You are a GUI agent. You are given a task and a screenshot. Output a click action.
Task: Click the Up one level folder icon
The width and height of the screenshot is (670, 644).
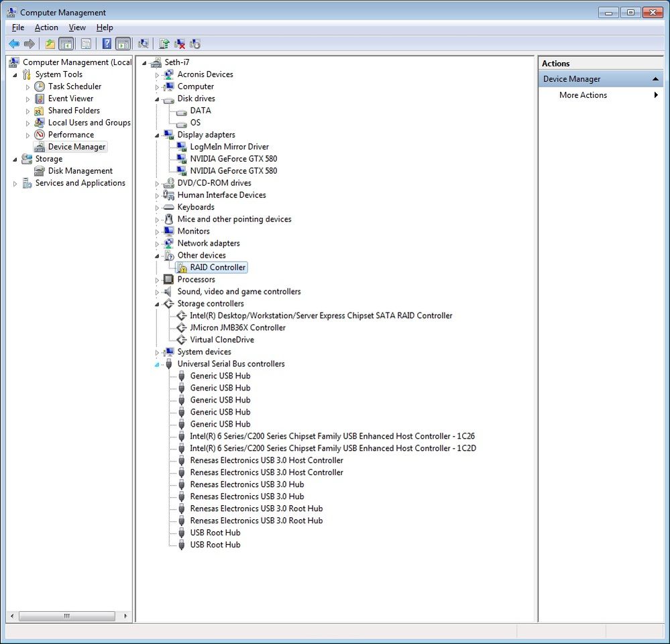coord(50,44)
